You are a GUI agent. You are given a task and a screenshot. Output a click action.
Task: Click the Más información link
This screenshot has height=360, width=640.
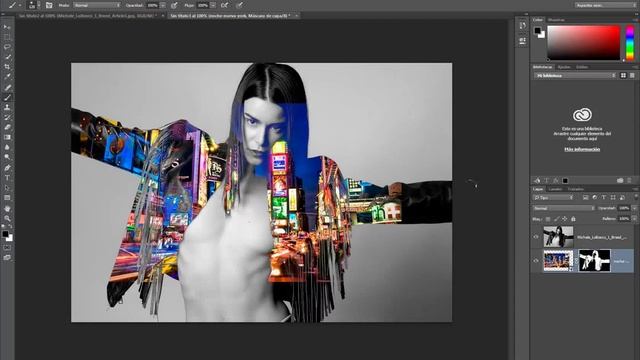(582, 149)
